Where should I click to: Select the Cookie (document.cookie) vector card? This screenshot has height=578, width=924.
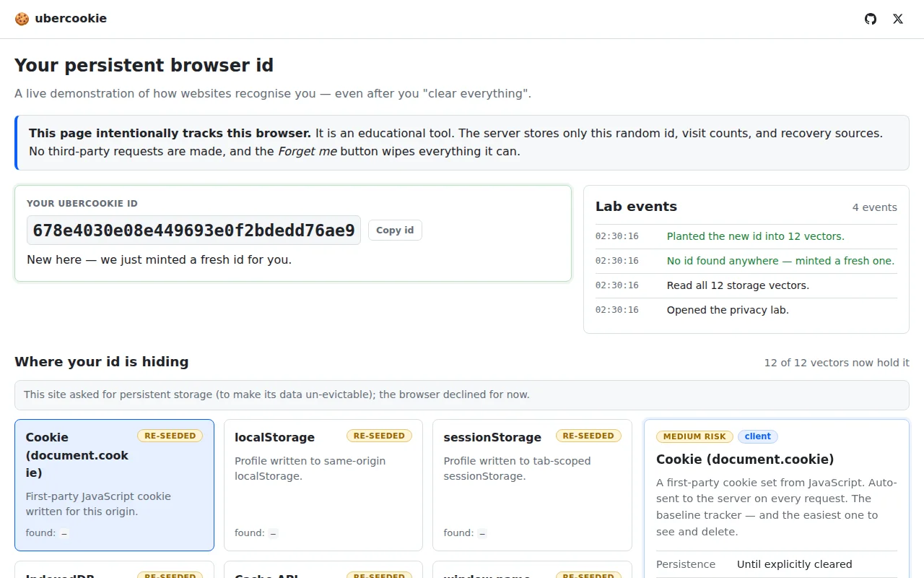[x=114, y=485]
